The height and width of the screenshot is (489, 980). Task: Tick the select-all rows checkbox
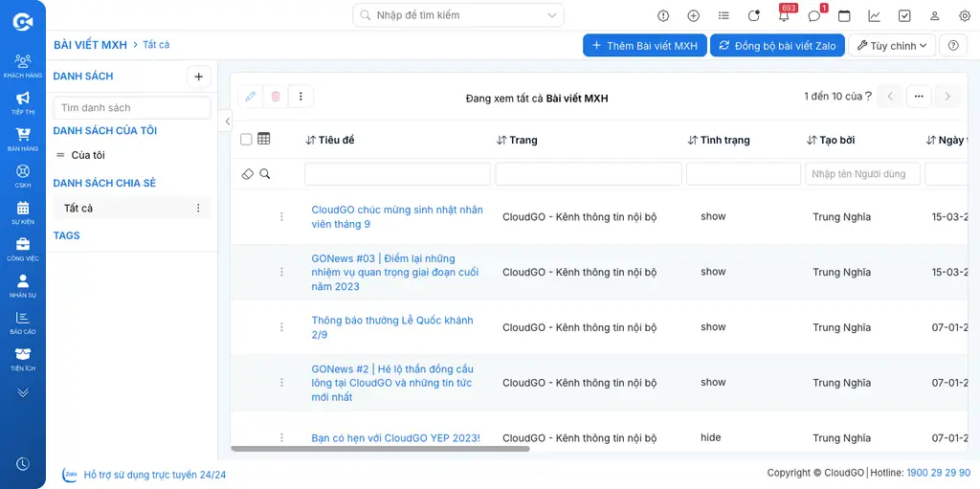(246, 140)
